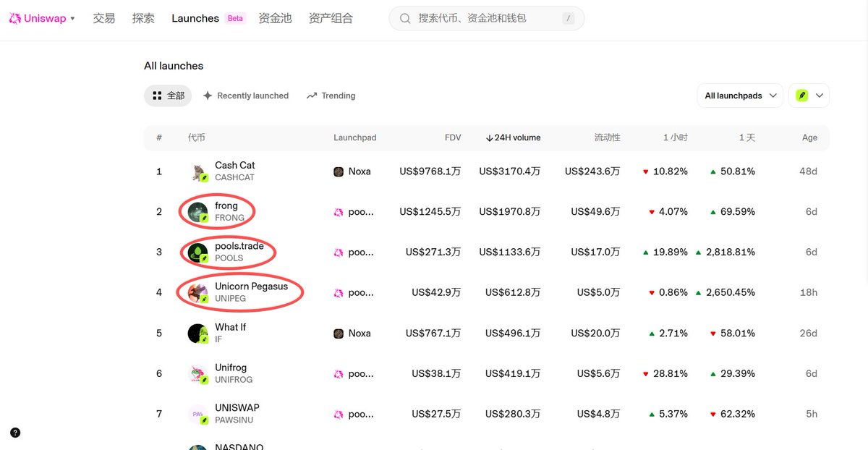Select the 全部 filter tab
Screen dimensions: 868x450
tap(168, 95)
